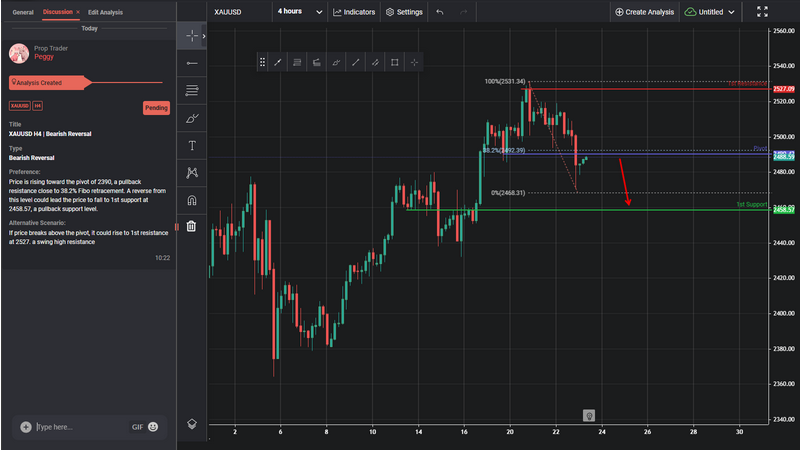Open the object layers icon at sidebar bottom

pos(192,424)
